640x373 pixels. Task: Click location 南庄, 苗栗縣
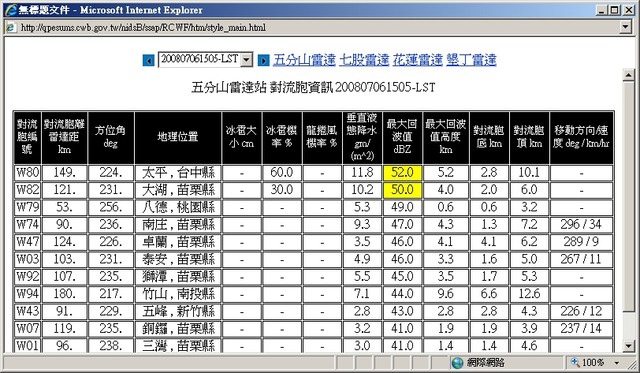pyautogui.click(x=178, y=224)
